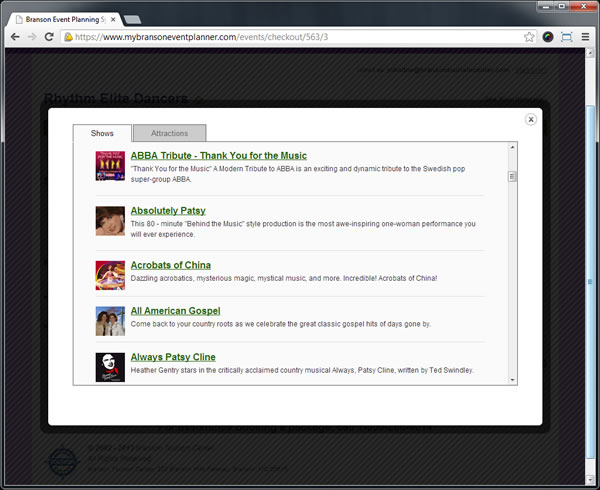Click the Acrobats of China thumbnail
Viewport: 600px width, 490px height.
click(x=110, y=275)
